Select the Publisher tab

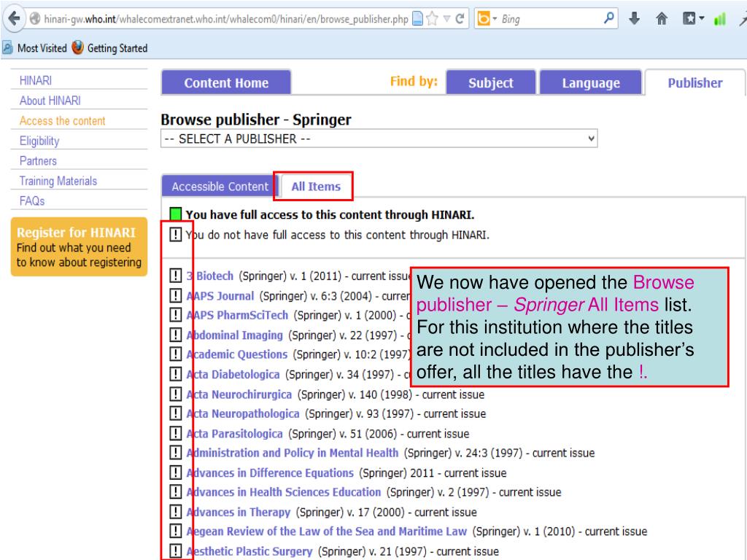pos(694,83)
